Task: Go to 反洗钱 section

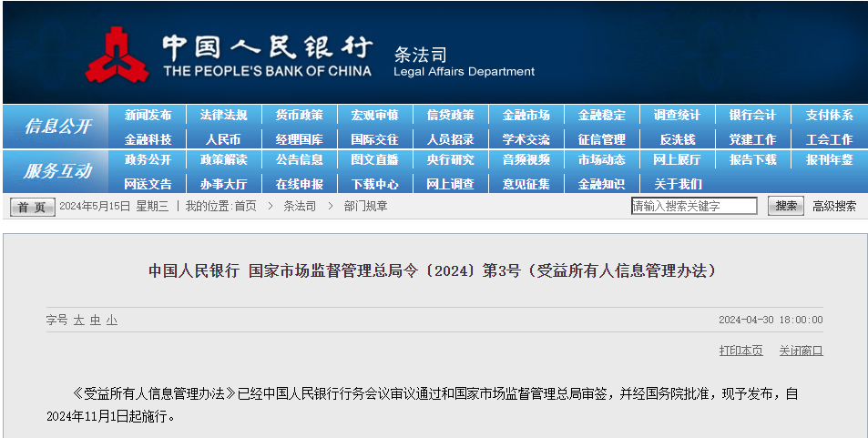Action: 677,139
